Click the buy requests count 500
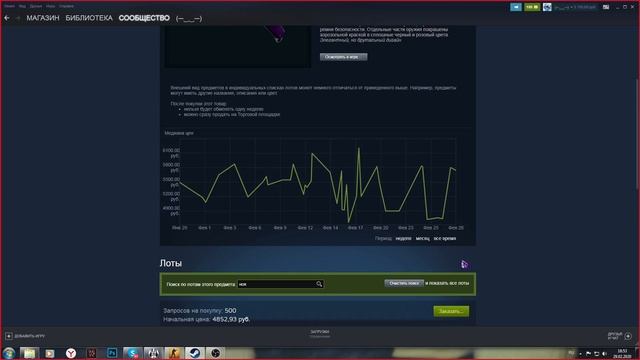Screen dimensions: 640x360 pos(230,311)
